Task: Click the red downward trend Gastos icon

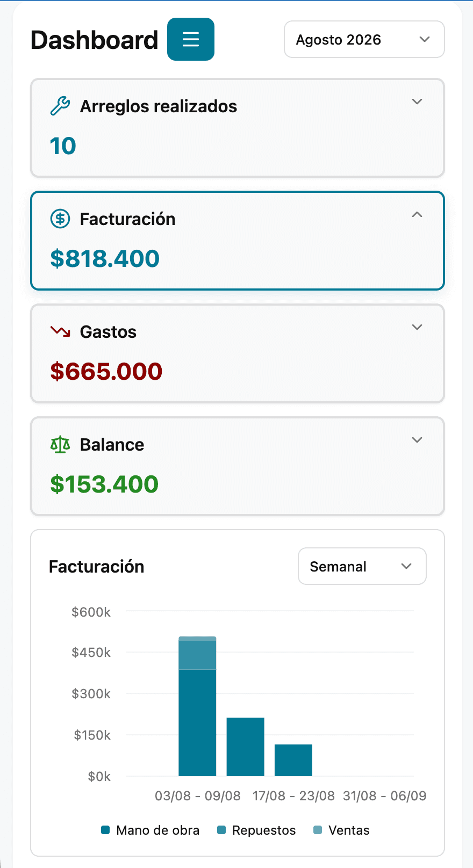Action: [60, 331]
